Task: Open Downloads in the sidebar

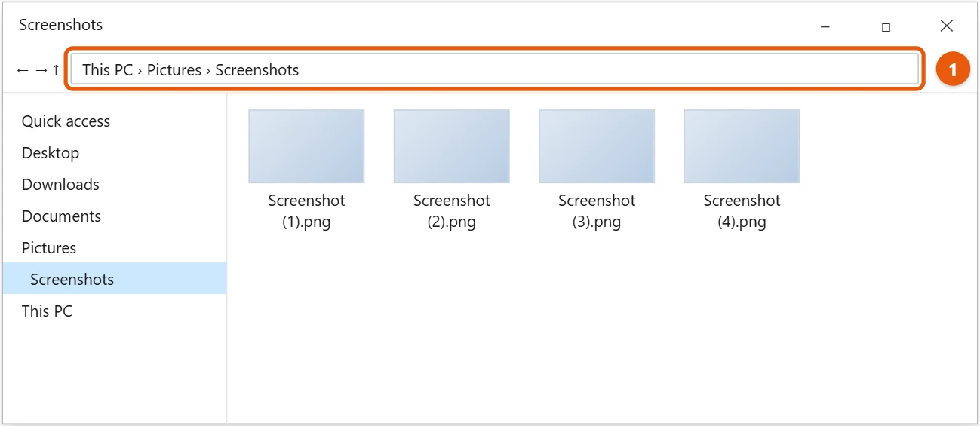Action: coord(115,185)
